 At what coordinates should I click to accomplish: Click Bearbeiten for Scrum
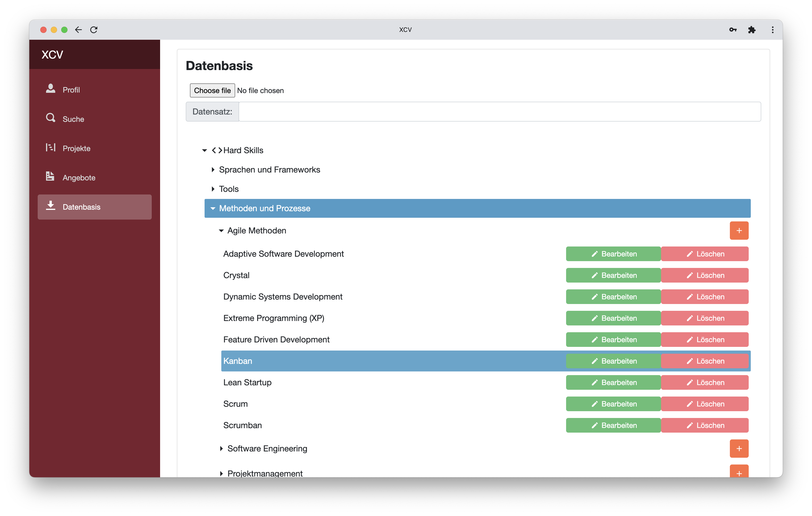pyautogui.click(x=613, y=404)
